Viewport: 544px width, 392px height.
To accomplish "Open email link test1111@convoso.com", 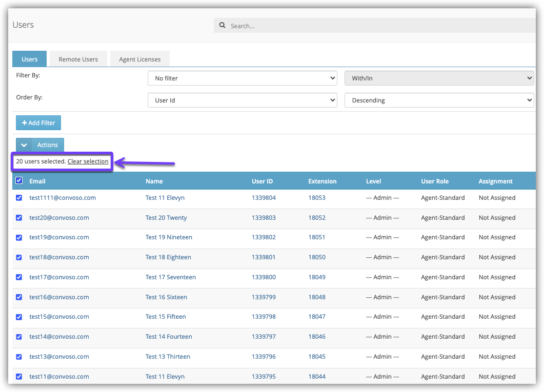I will [63, 198].
